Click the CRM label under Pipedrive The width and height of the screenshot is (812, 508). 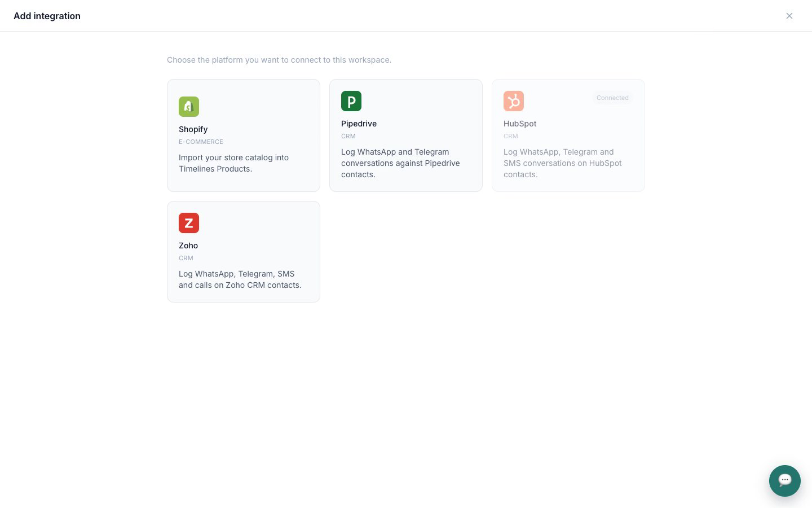click(x=348, y=136)
